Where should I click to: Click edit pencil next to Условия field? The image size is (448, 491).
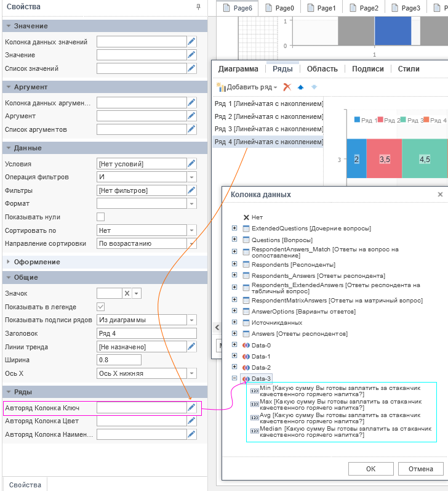(191, 164)
